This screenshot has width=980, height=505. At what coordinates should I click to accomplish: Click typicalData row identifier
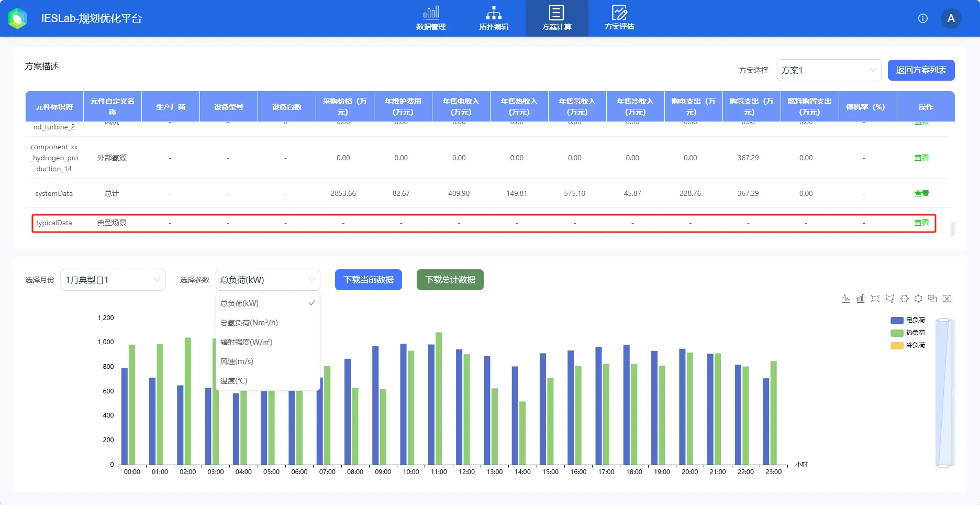[54, 223]
